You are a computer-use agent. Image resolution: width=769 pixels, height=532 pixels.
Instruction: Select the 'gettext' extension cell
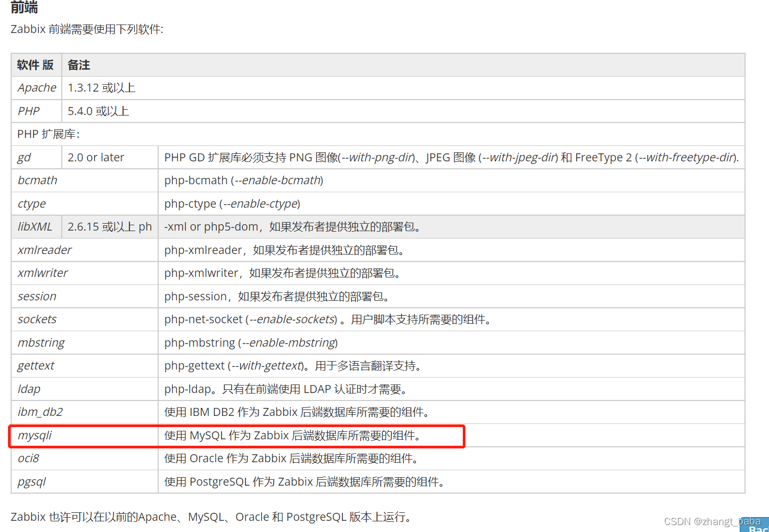[85, 366]
